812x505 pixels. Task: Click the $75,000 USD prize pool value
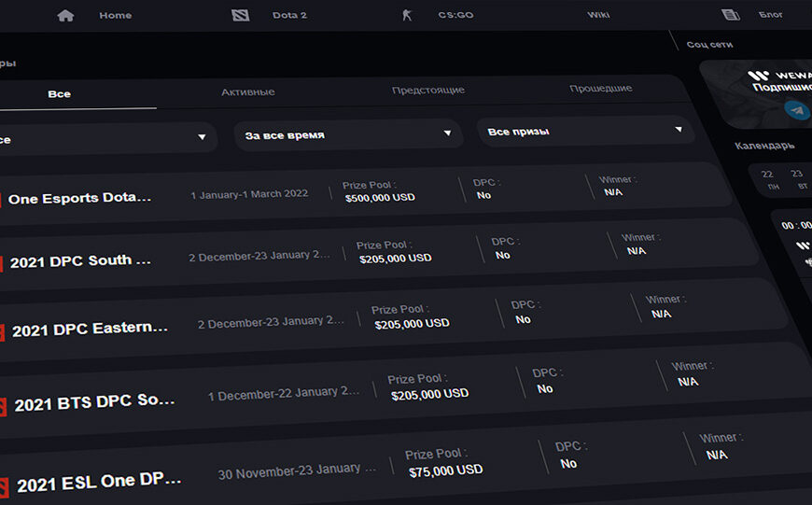coord(445,470)
